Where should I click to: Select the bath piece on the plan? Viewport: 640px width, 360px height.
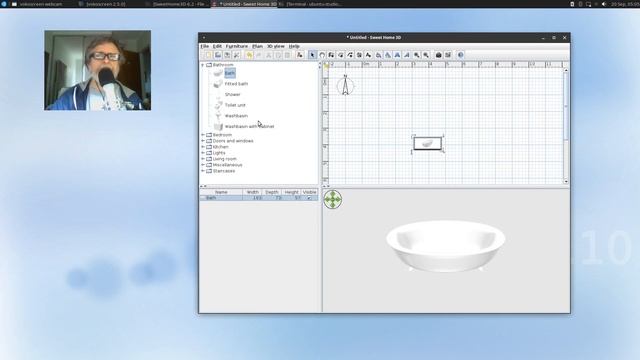[427, 144]
